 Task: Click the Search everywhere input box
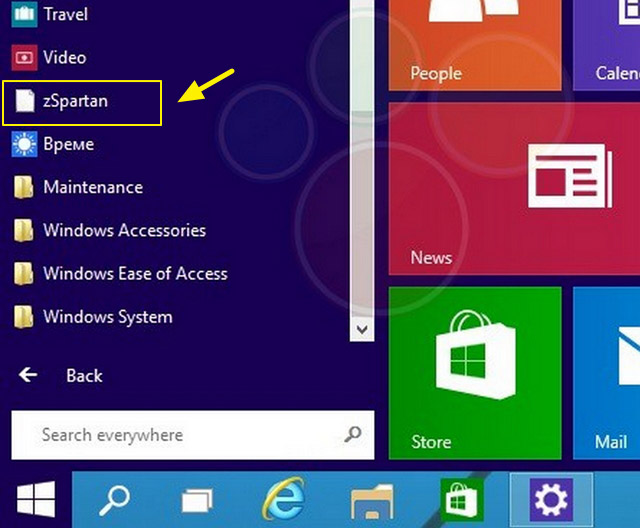[180, 435]
